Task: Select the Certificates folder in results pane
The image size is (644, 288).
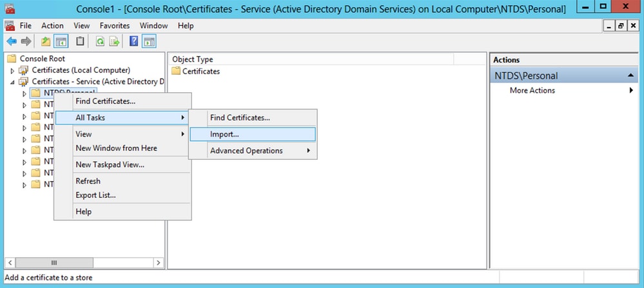Action: [x=176, y=71]
